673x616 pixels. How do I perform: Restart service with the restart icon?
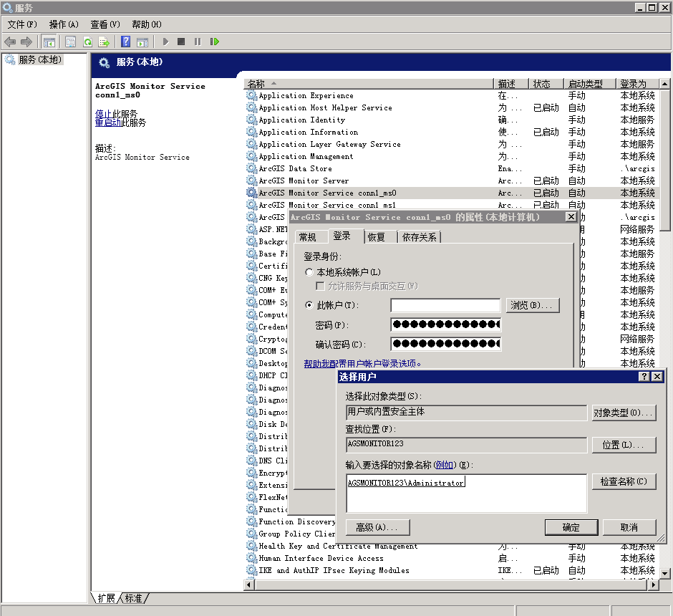(214, 42)
